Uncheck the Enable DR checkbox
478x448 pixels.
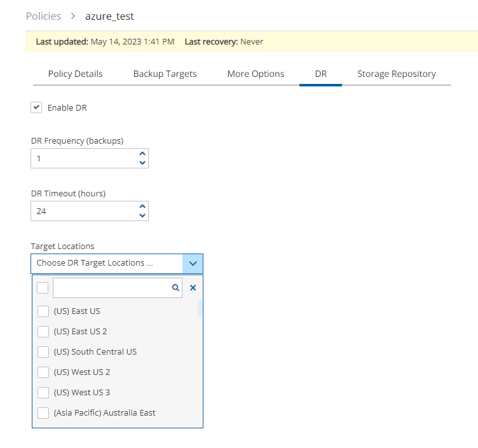(36, 107)
